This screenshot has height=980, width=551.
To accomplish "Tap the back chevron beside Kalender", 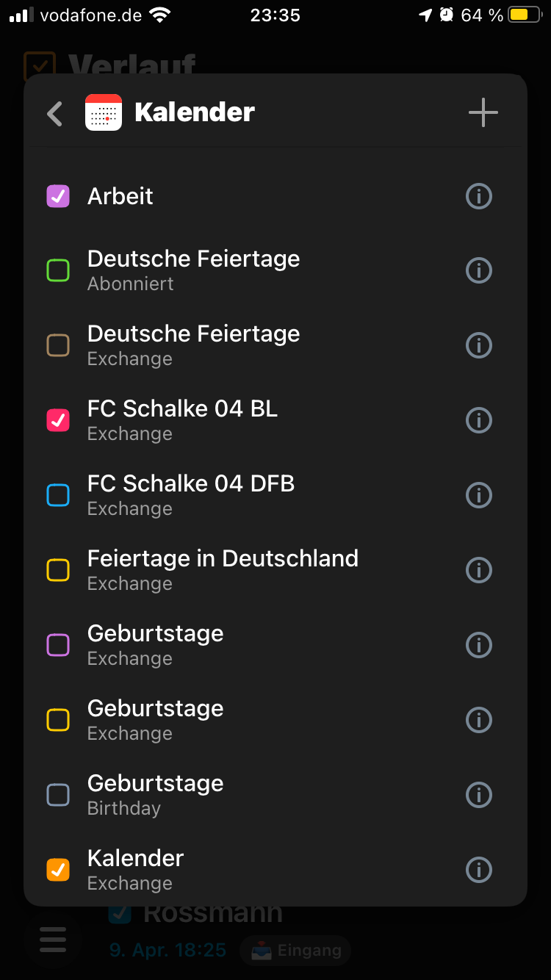I will point(54,113).
